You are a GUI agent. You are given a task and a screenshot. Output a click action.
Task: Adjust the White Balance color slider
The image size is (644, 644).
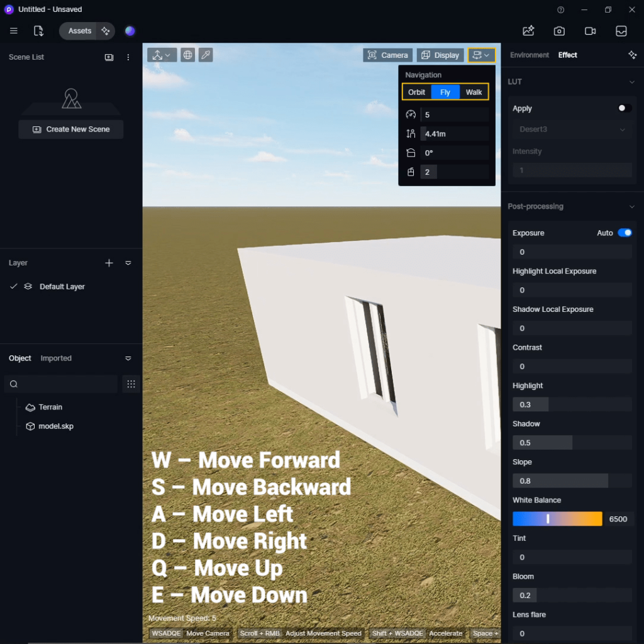[557, 519]
